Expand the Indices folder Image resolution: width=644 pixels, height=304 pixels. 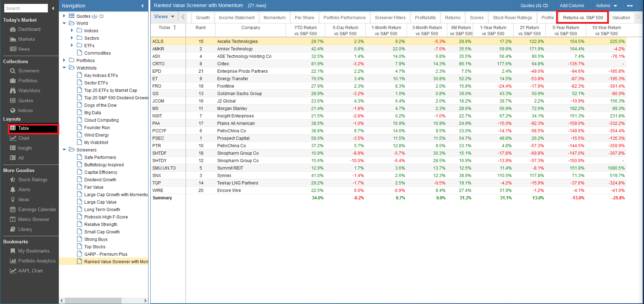72,31
